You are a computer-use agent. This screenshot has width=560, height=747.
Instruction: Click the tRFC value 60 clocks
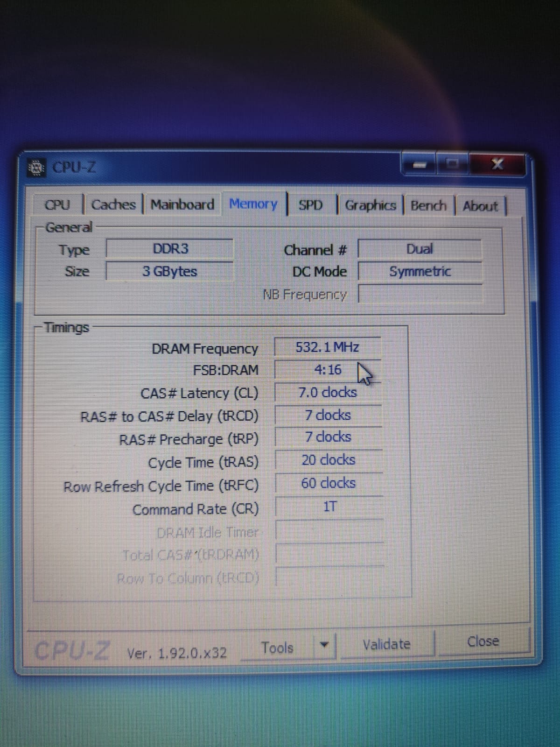329,483
